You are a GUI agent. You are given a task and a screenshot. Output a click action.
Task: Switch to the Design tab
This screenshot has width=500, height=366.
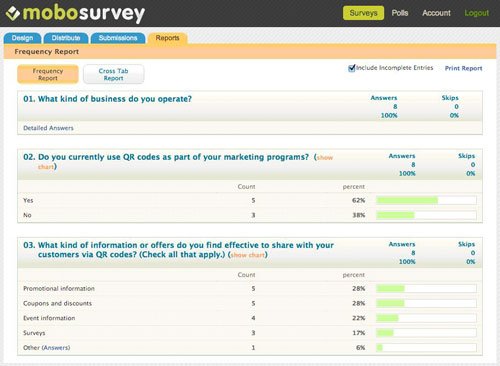coord(22,38)
